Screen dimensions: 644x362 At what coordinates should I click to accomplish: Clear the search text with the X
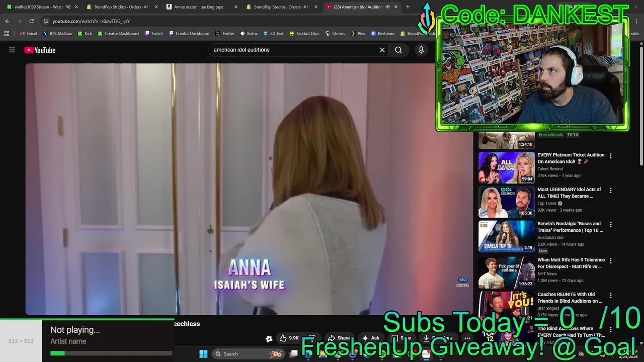382,50
